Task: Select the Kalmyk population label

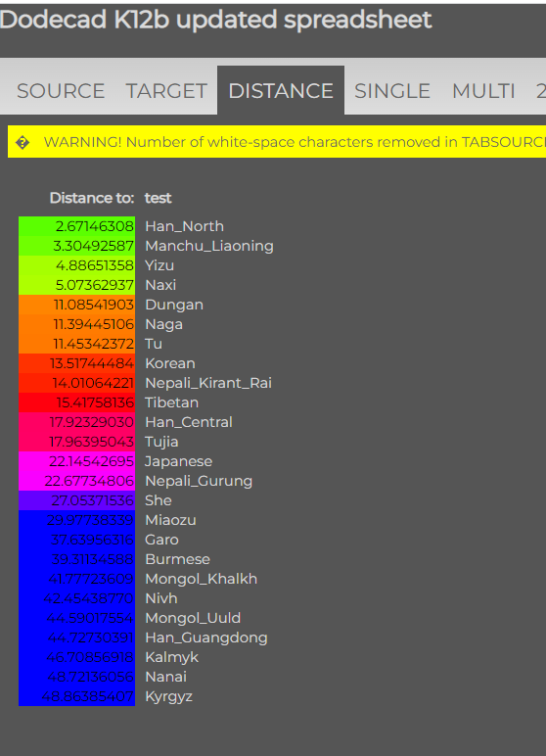Action: [171, 658]
